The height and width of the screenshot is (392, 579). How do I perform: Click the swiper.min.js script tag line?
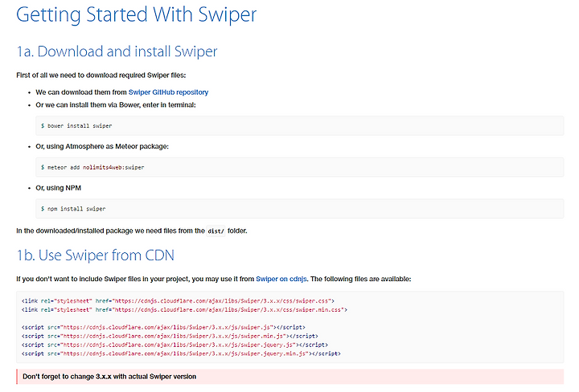tap(170, 336)
